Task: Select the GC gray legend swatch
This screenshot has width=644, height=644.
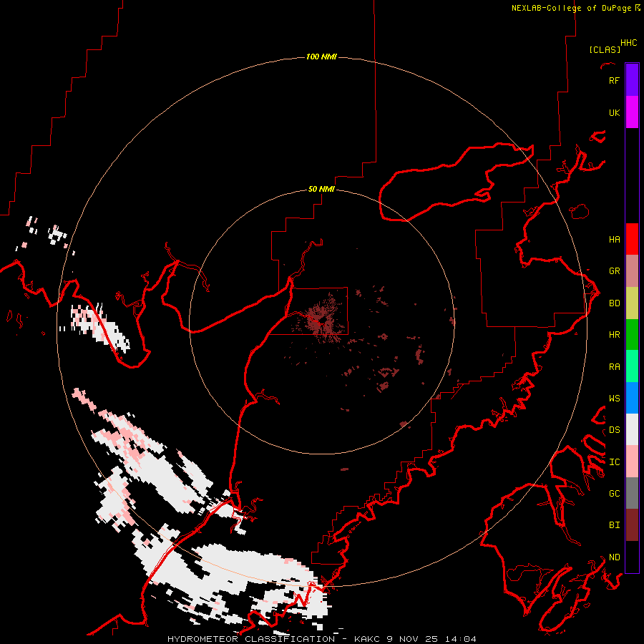Action: click(632, 493)
